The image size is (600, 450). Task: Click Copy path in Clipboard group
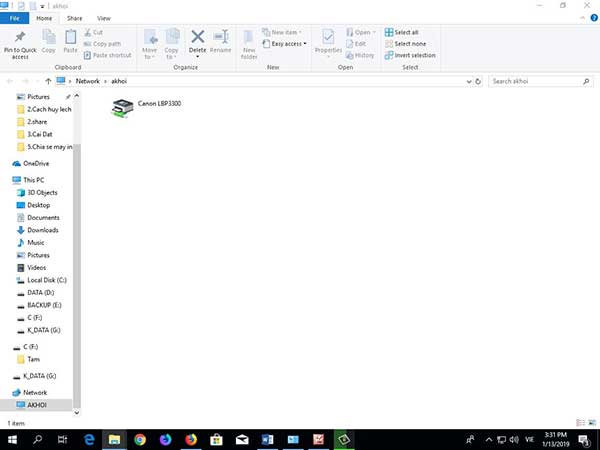click(x=102, y=44)
